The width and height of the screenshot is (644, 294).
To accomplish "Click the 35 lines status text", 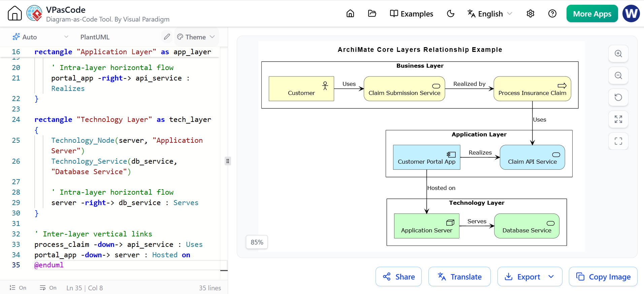I will coord(210,288).
